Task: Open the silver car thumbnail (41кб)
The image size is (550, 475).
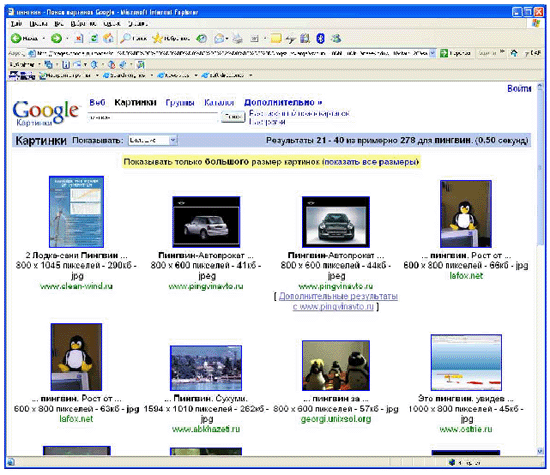Action: tap(206, 222)
